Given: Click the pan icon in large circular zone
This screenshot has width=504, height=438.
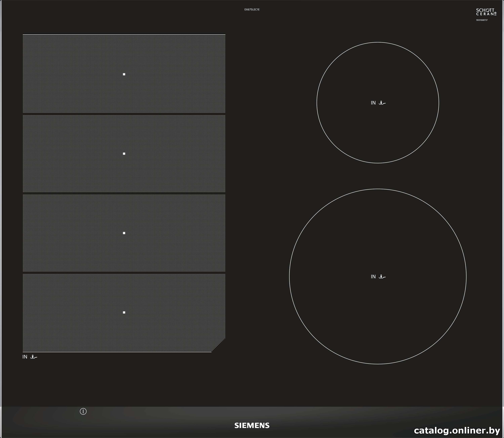Looking at the screenshot, I should [382, 276].
